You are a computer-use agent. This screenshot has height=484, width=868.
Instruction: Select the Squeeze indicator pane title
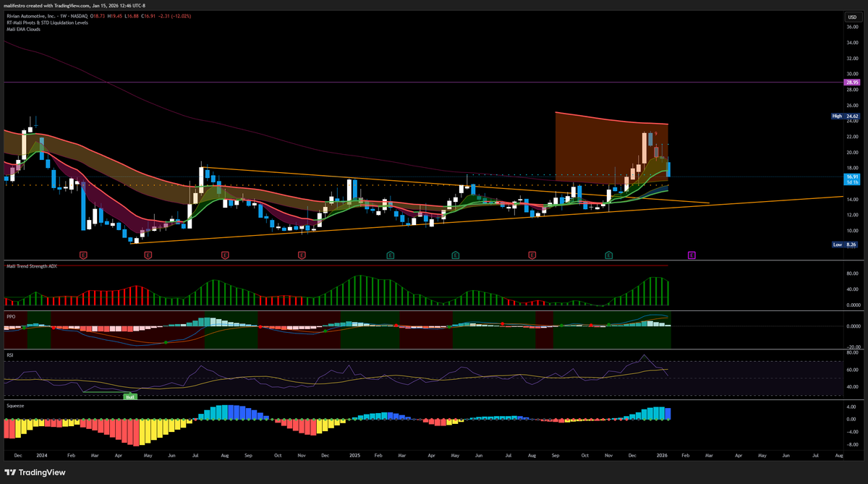click(x=14, y=406)
